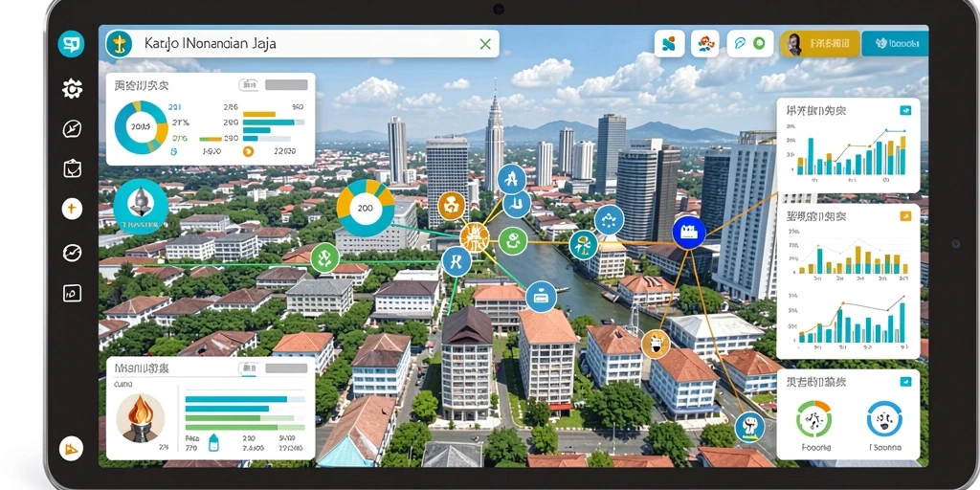980x490 pixels.
Task: Select the leaf outline icon in the top toolbar
Action: [741, 43]
